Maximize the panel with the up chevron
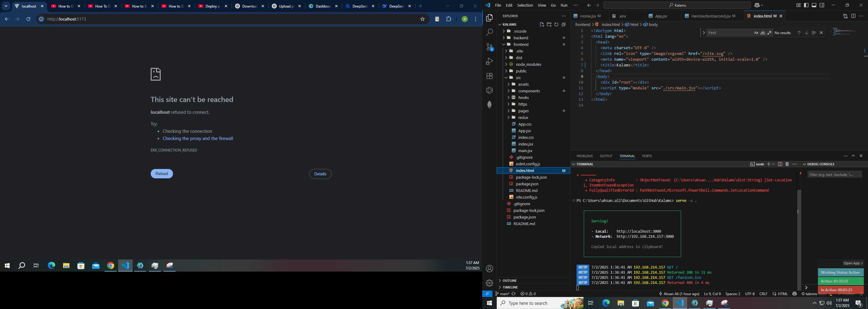Viewport: 868px width, 309px height. click(853, 156)
